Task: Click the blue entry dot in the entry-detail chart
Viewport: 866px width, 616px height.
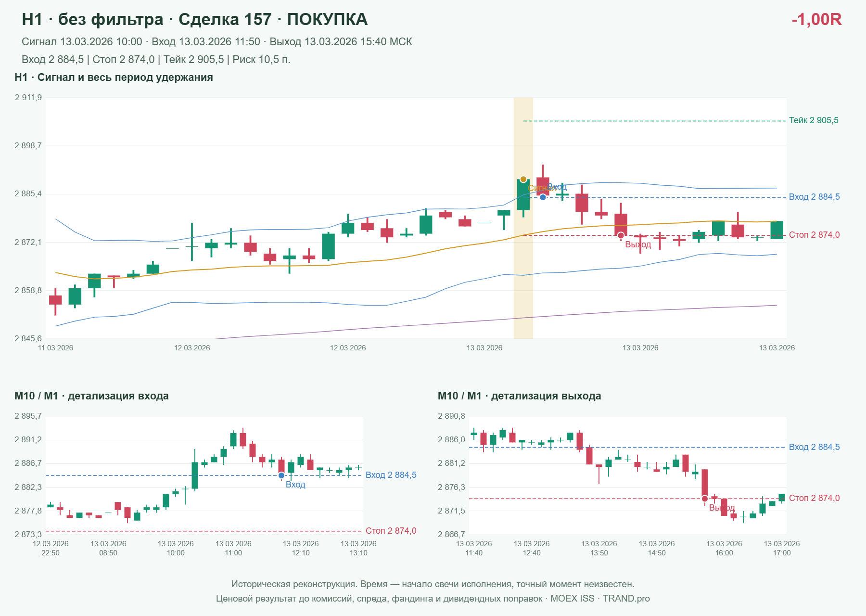Action: click(x=281, y=475)
